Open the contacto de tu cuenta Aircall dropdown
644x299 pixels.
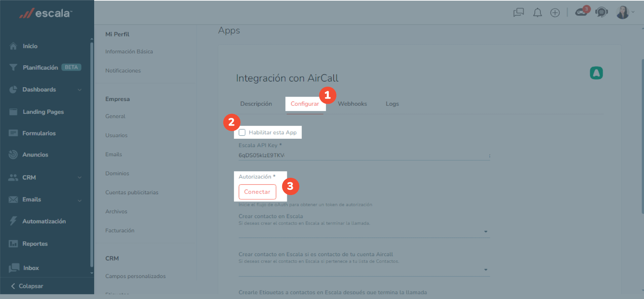(364, 270)
